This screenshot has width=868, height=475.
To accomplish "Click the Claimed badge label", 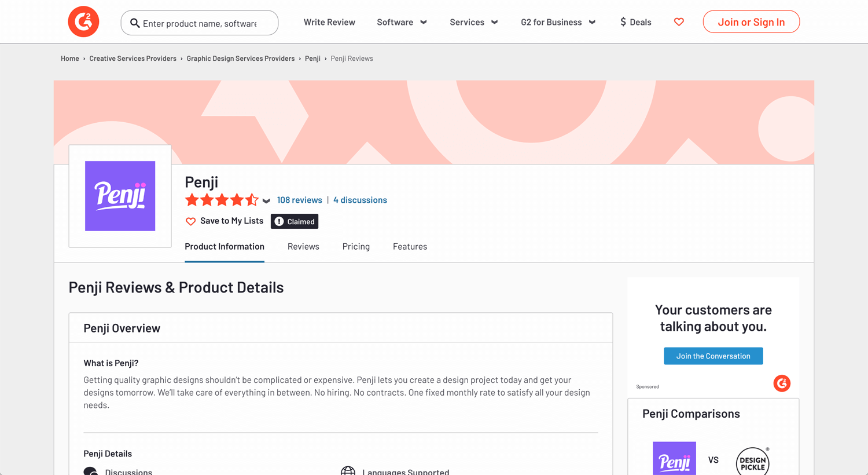I will pos(301,222).
